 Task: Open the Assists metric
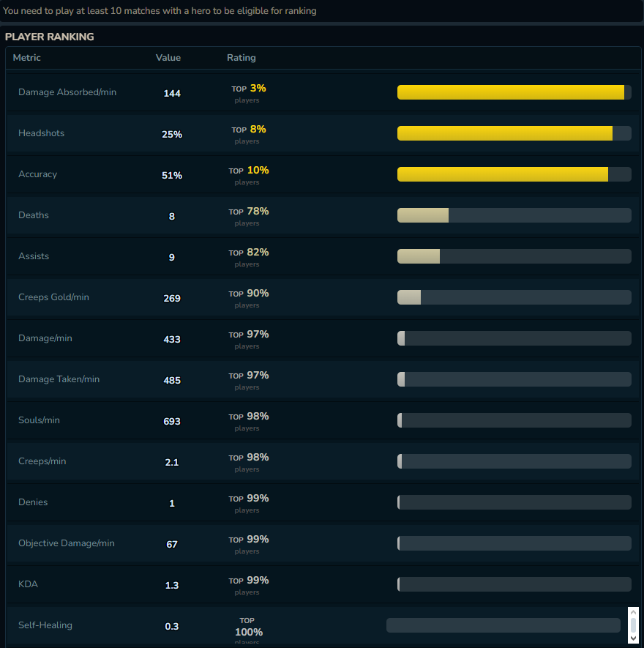pyautogui.click(x=33, y=256)
